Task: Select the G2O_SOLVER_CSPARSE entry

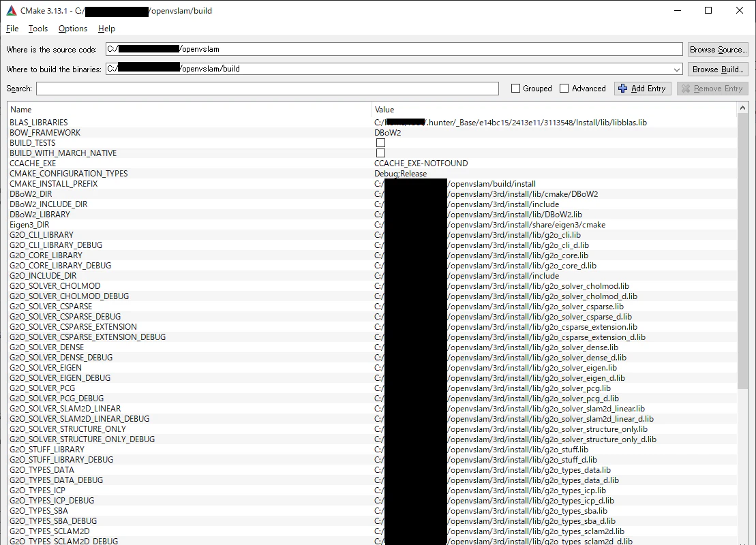Action: coord(50,307)
